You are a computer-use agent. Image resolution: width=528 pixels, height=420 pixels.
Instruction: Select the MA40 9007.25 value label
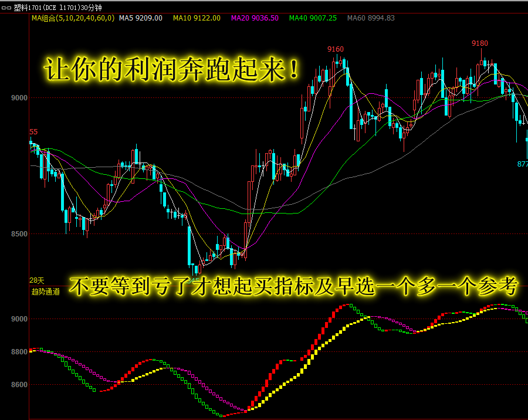[x=313, y=18]
